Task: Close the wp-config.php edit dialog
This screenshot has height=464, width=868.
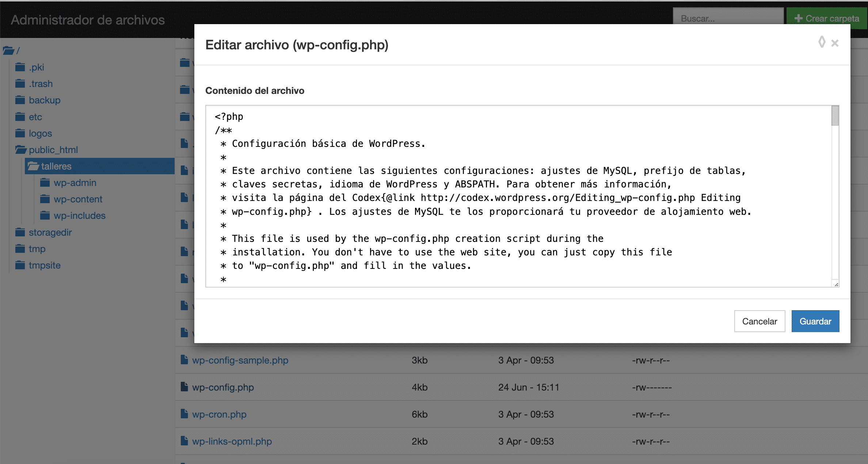Action: pos(835,43)
